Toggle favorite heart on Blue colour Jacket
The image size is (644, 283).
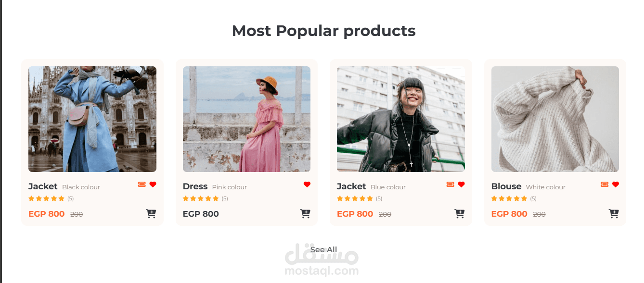click(x=461, y=185)
